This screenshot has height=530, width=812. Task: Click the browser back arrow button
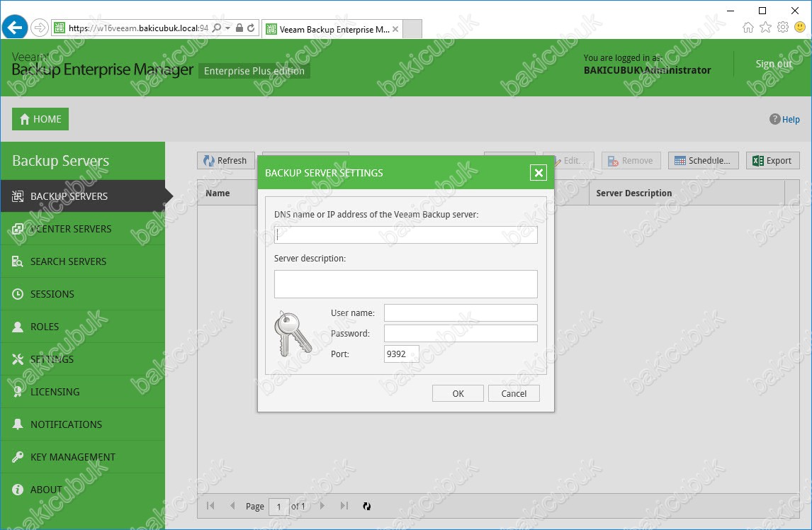pos(14,28)
